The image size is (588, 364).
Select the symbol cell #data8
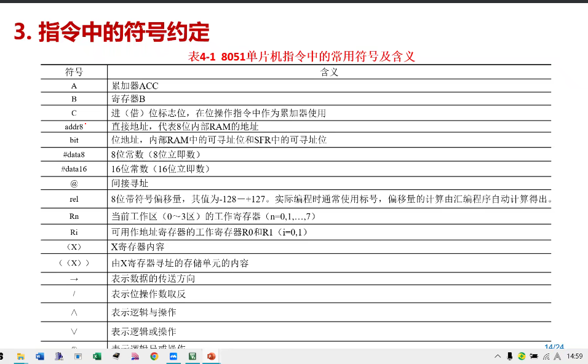pos(74,154)
